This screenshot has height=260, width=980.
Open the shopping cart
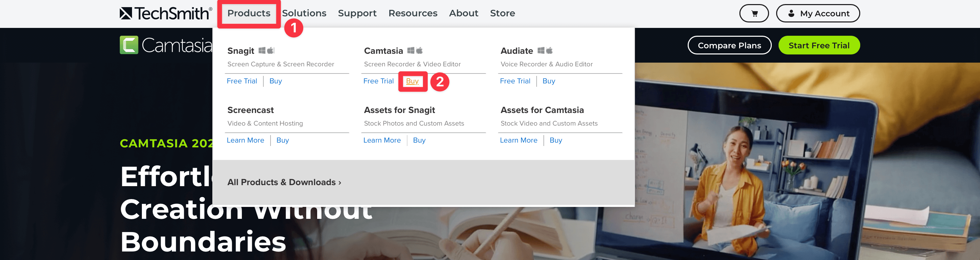pos(754,13)
